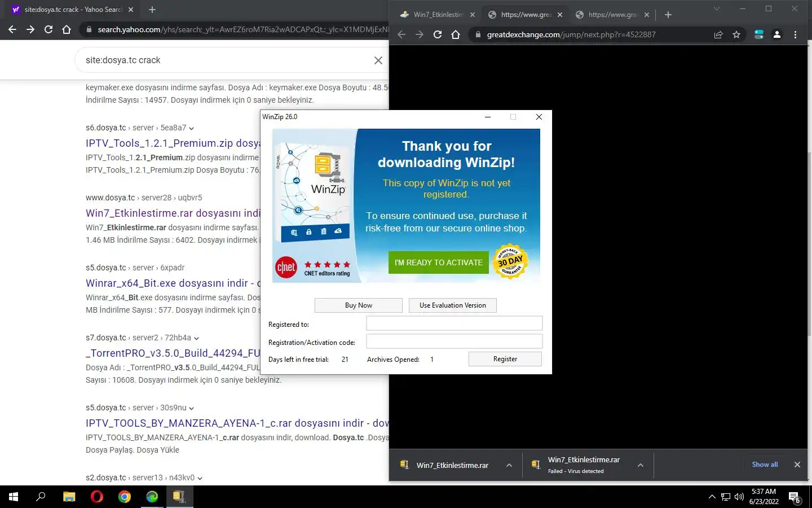Image resolution: width=812 pixels, height=508 pixels.
Task: Click the WinZip box art image
Action: tap(314, 192)
